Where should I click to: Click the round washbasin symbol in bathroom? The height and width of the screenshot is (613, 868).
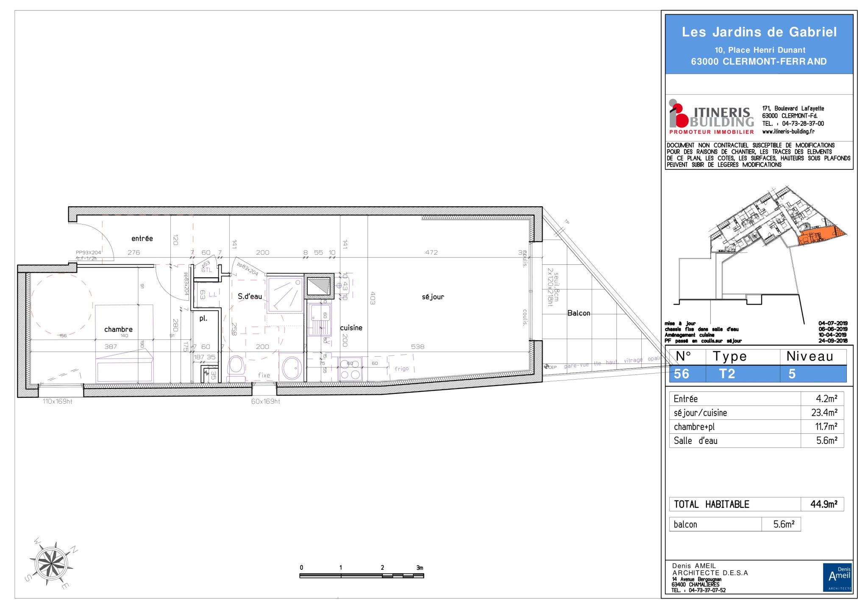pyautogui.click(x=291, y=368)
